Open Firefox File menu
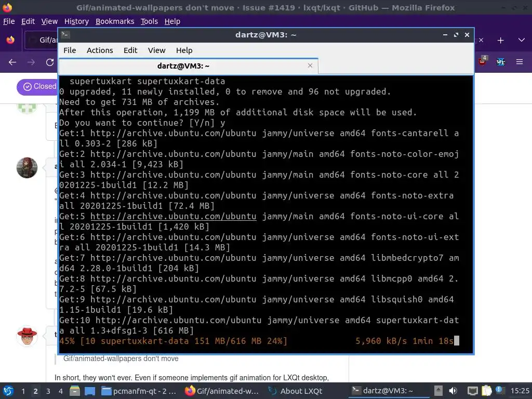Screen dimensions: 532x399 9,21
